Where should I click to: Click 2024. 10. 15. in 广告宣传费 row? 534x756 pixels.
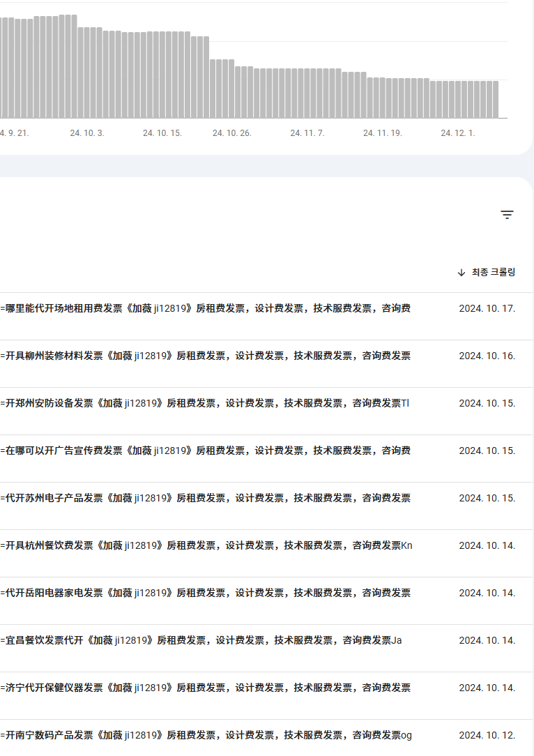point(487,451)
